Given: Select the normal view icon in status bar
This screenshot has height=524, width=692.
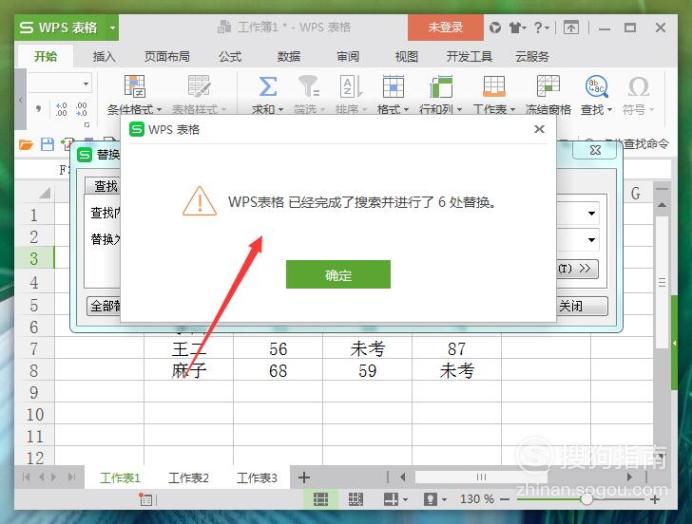Looking at the screenshot, I should click(x=320, y=499).
